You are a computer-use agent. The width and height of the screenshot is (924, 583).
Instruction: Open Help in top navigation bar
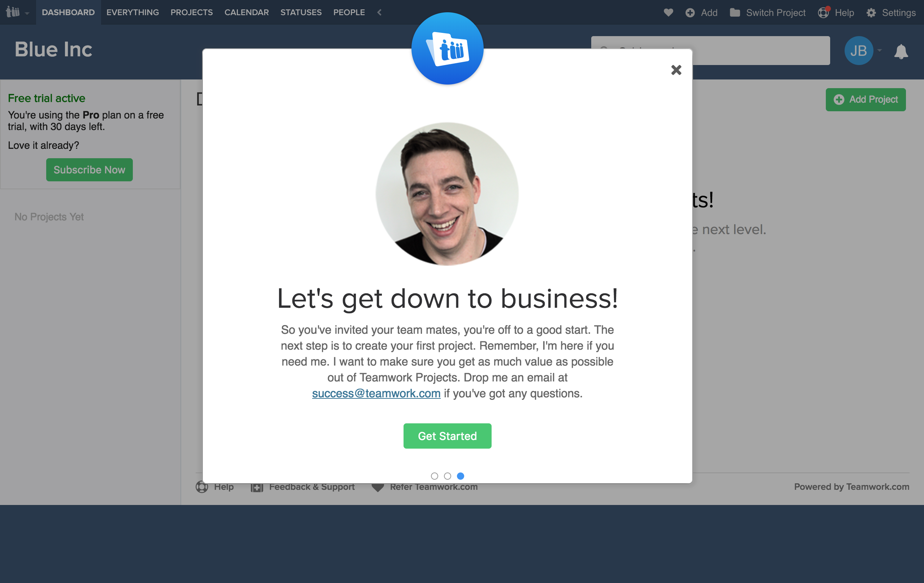click(836, 13)
